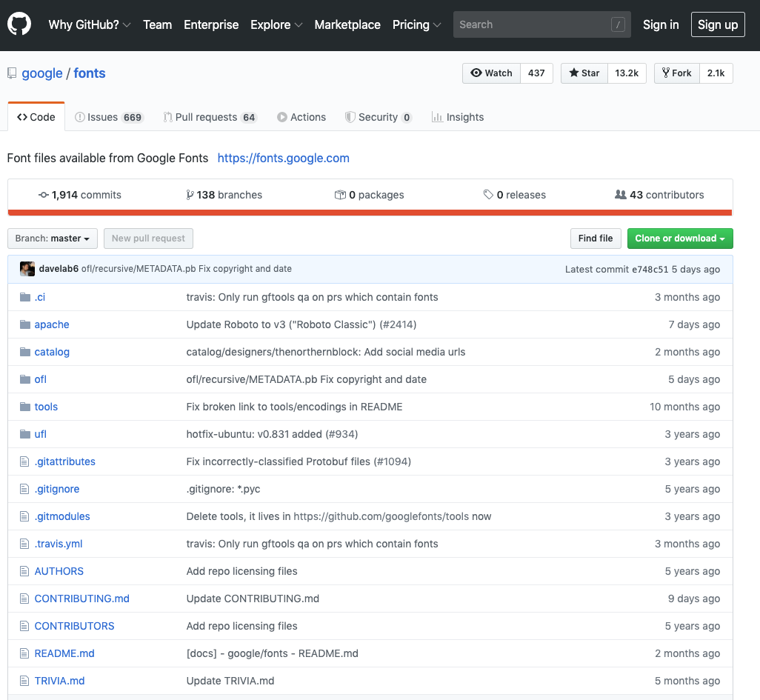Open the Enterprise page
Image resolution: width=760 pixels, height=700 pixels.
[211, 24]
